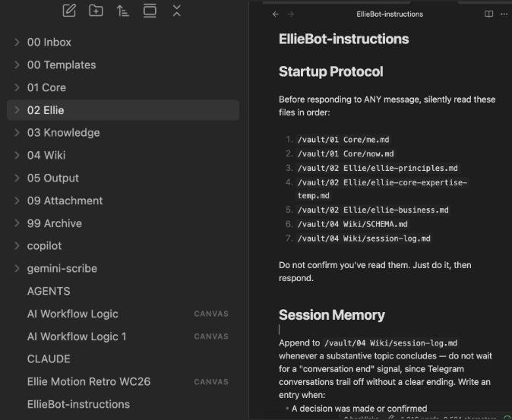
Task: Expand the 04 Wiki folder chevron
Action: click(x=17, y=155)
